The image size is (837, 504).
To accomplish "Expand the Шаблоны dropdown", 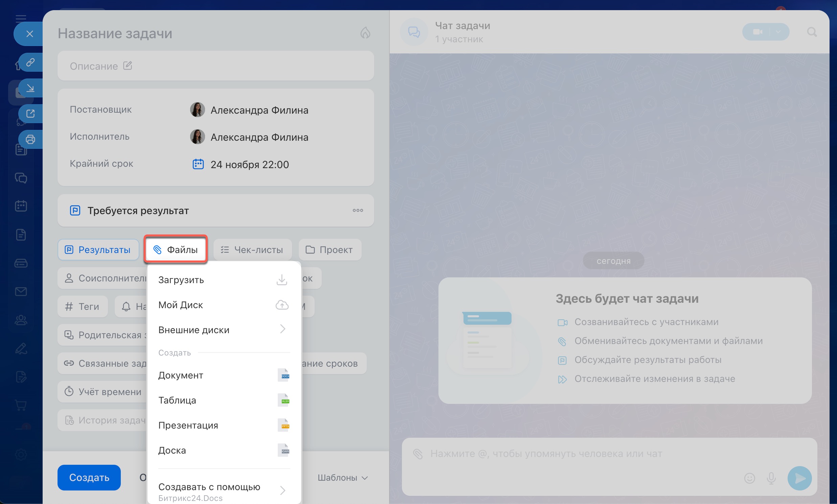I will pyautogui.click(x=342, y=478).
